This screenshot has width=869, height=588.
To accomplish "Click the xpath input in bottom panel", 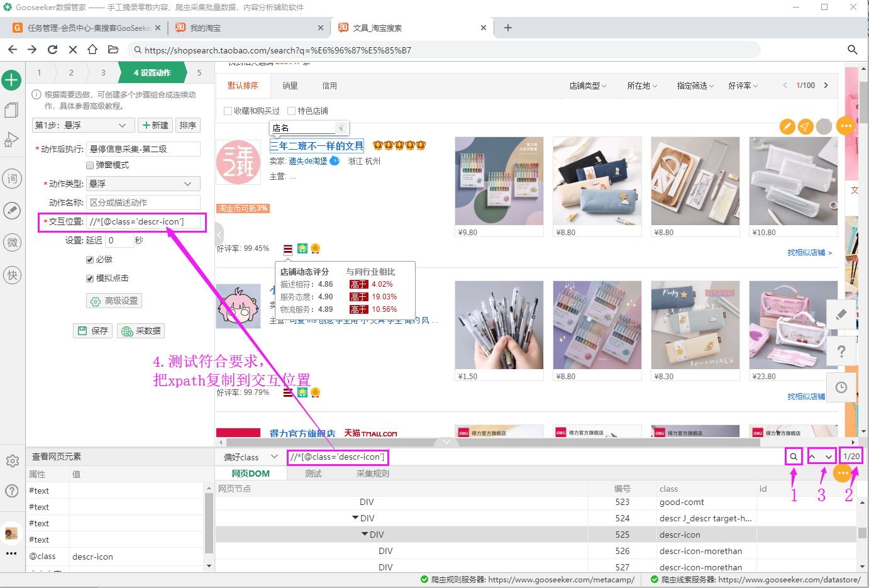I will pos(534,457).
